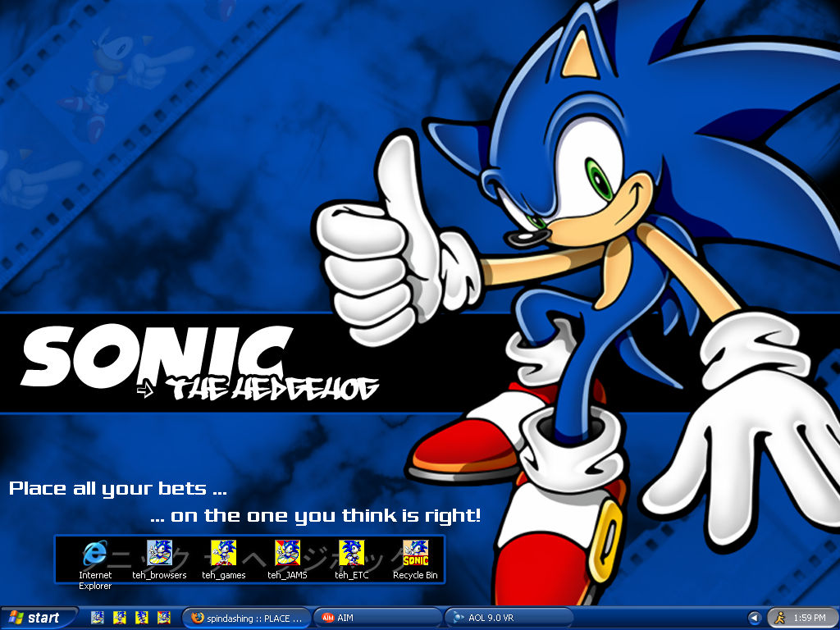Image resolution: width=840 pixels, height=630 pixels.
Task: Expand the hidden system tray icons arrow
Action: point(755,619)
